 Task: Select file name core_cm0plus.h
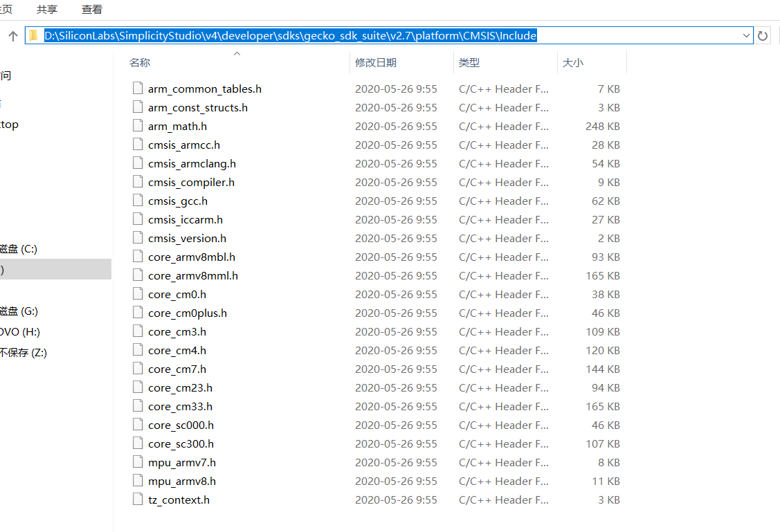pyautogui.click(x=188, y=313)
